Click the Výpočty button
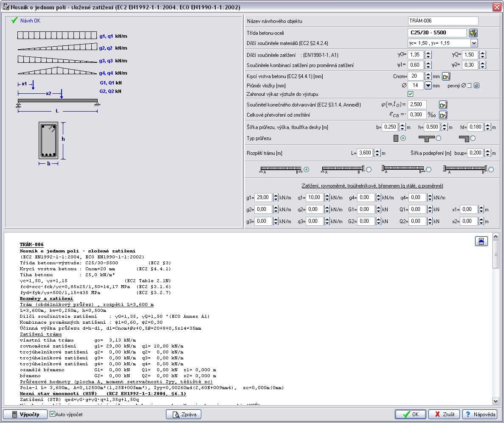This screenshot has width=504, height=423. pyautogui.click(x=25, y=415)
